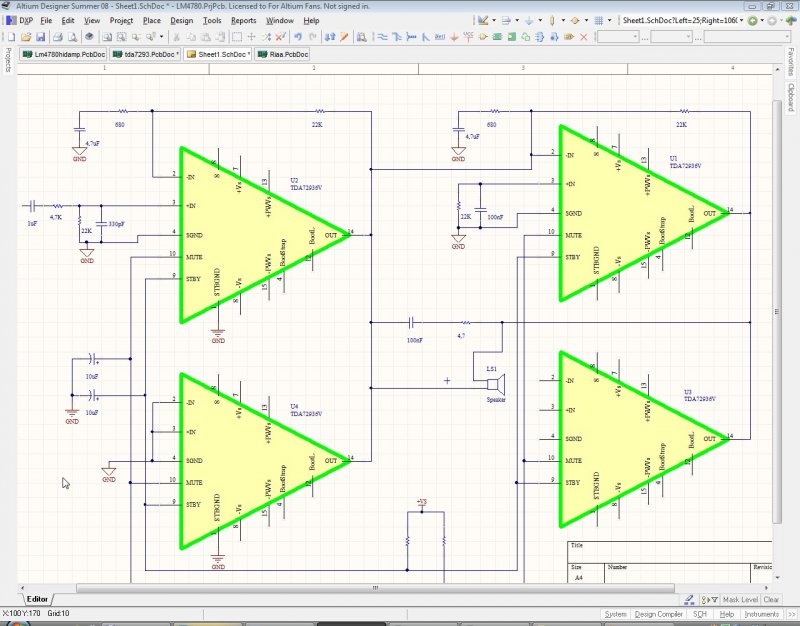This screenshot has width=800, height=626.
Task: Open the File menu
Action: [x=46, y=20]
